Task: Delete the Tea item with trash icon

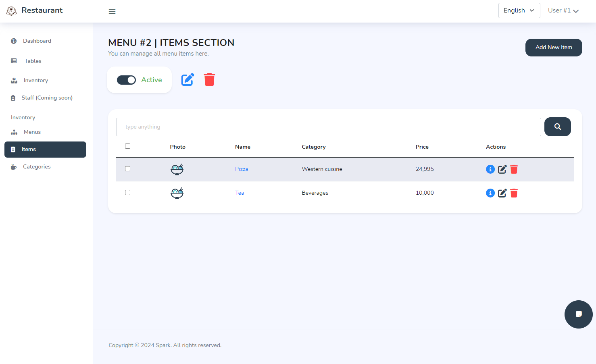Action: [x=514, y=193]
